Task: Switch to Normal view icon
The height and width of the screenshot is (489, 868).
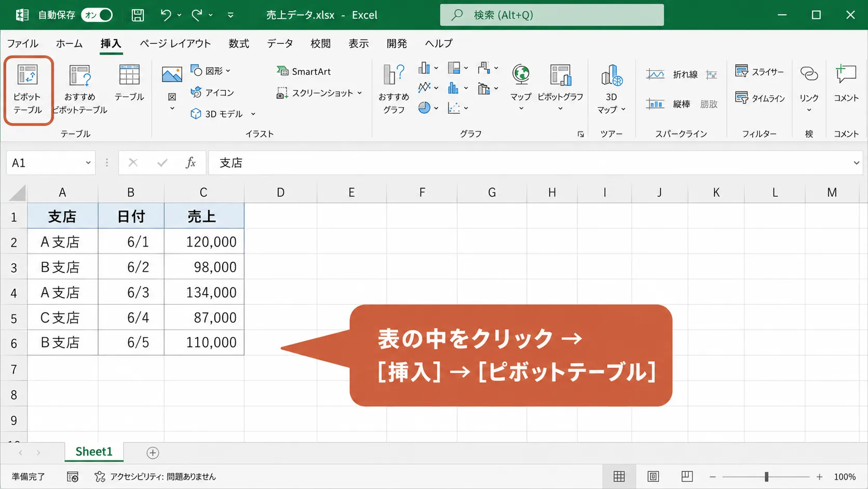Action: click(x=619, y=477)
